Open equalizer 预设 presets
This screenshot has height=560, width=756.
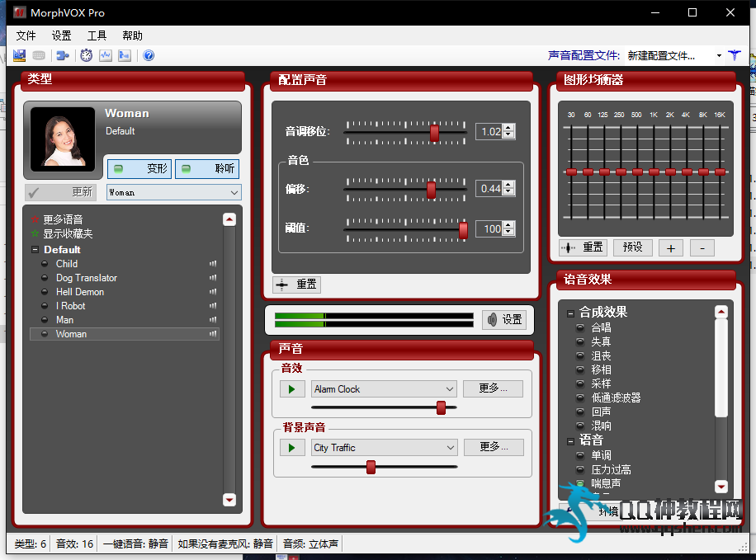point(632,247)
